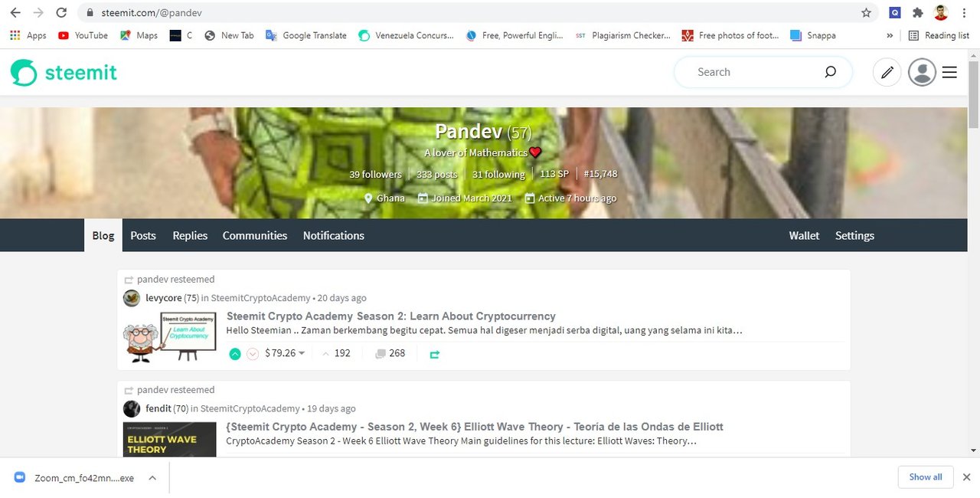The width and height of the screenshot is (980, 498).
Task: Switch to the Communities tab
Action: click(255, 235)
